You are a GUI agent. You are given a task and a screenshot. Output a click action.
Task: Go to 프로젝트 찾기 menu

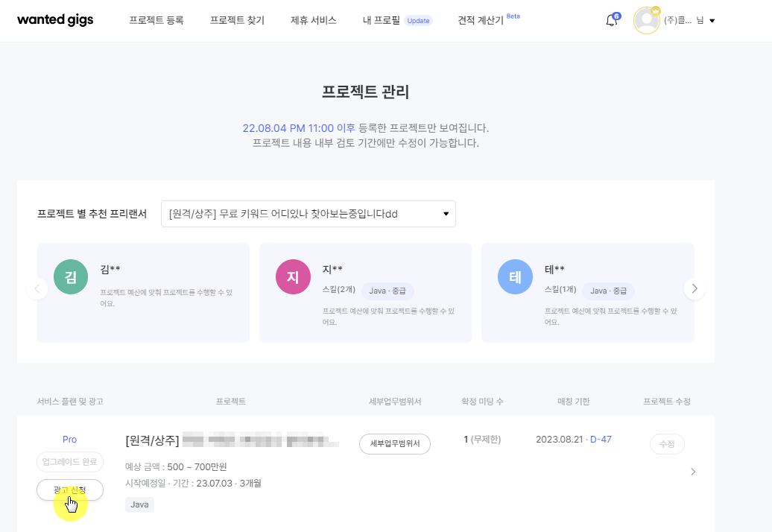click(237, 21)
